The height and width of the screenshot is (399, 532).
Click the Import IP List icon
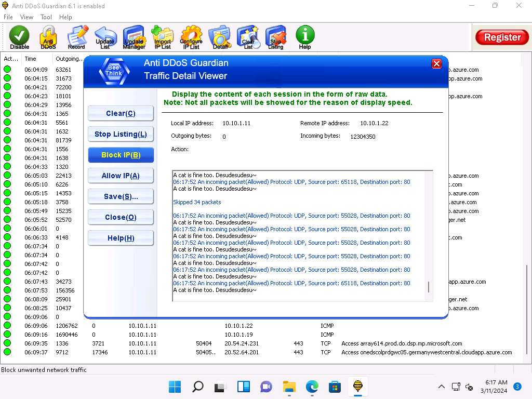click(162, 37)
